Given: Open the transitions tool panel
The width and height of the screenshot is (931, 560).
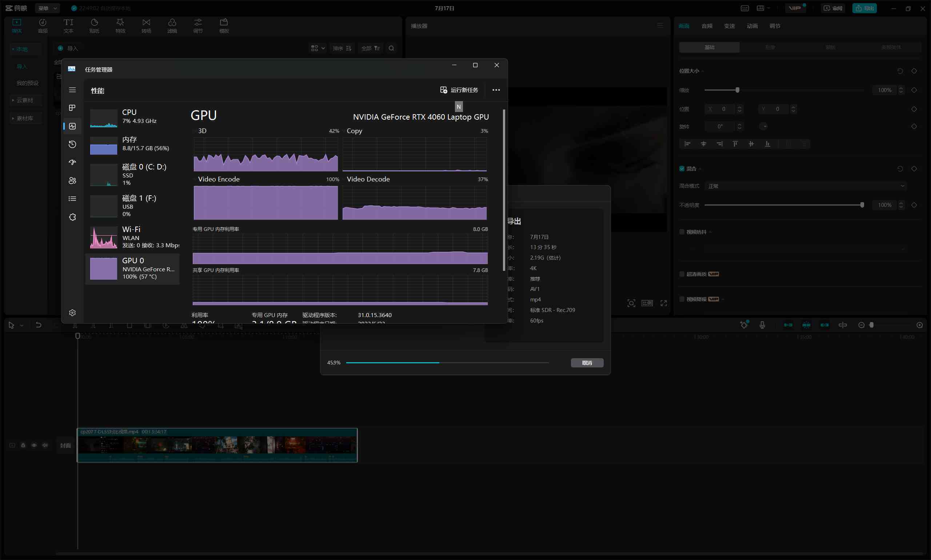Looking at the screenshot, I should 146,25.
